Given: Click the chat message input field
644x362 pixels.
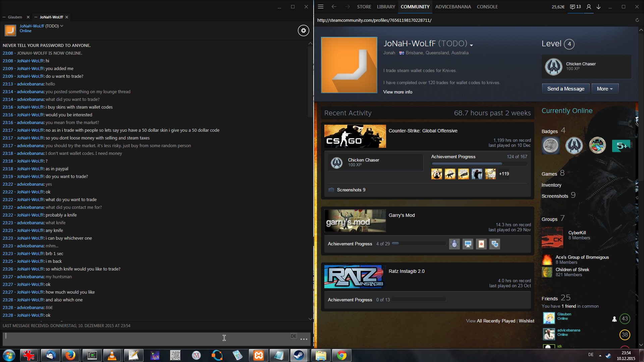Looking at the screenshot, I should click(x=144, y=339).
